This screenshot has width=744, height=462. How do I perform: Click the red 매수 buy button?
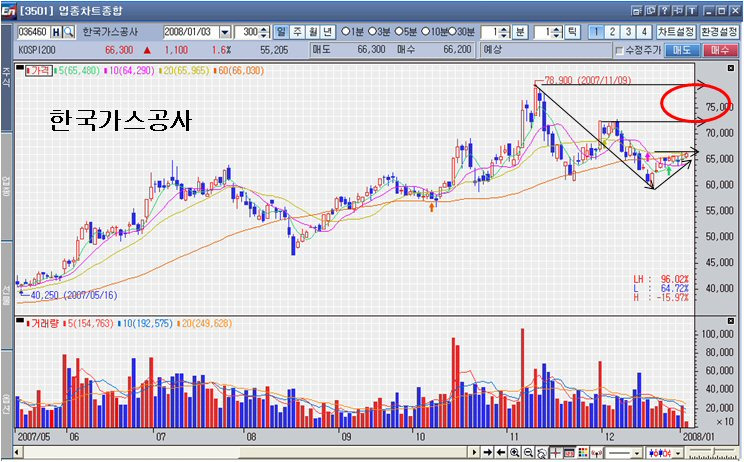click(721, 50)
